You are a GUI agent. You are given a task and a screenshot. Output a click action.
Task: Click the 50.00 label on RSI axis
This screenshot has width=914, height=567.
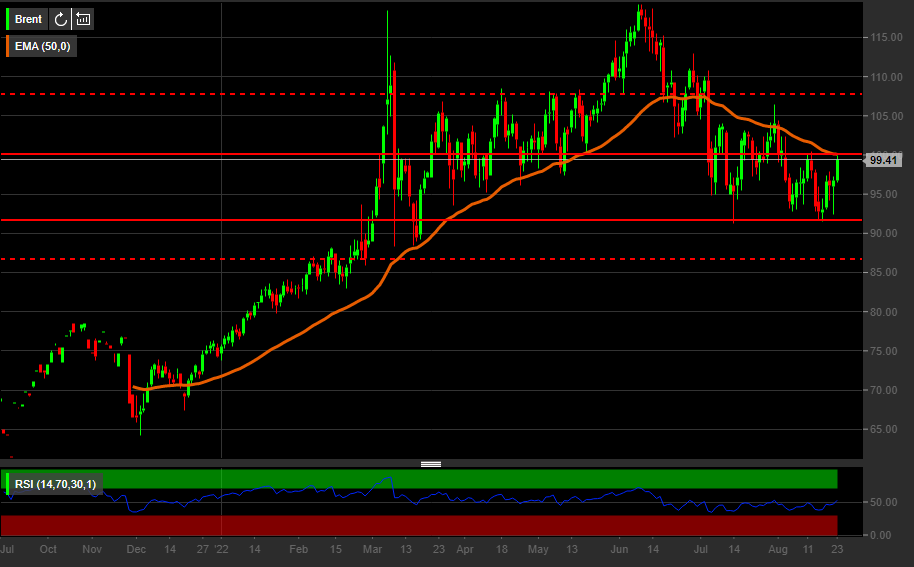[884, 502]
